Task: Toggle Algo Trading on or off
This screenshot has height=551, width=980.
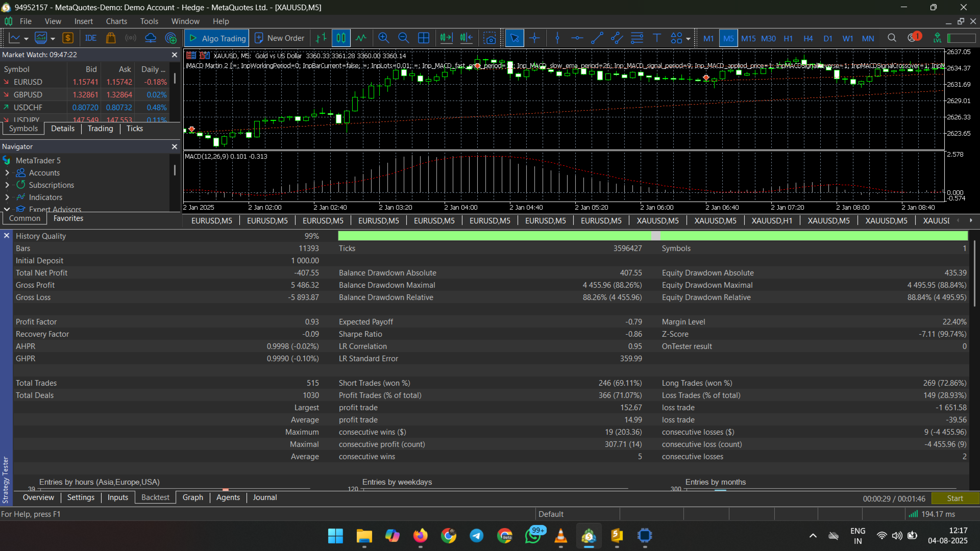Action: click(217, 38)
